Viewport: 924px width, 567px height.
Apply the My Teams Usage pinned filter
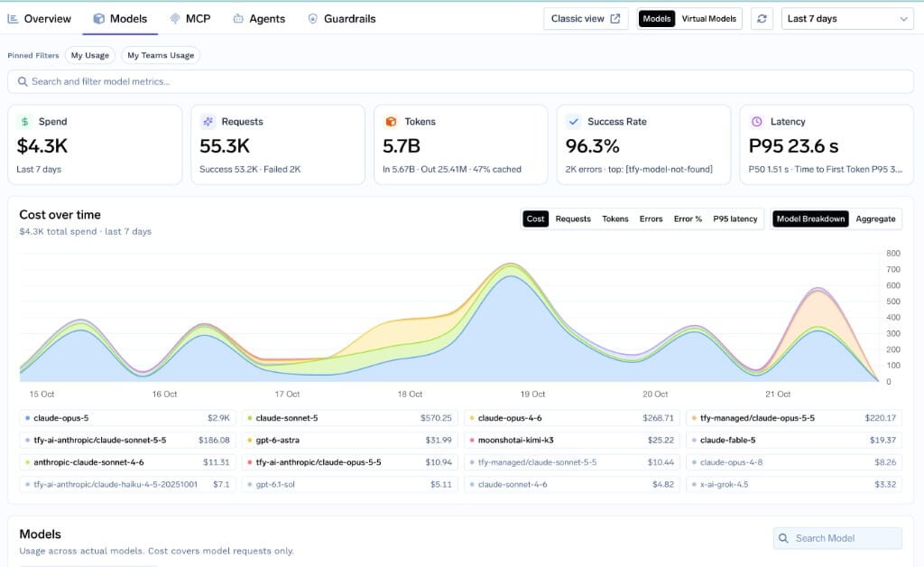click(161, 55)
